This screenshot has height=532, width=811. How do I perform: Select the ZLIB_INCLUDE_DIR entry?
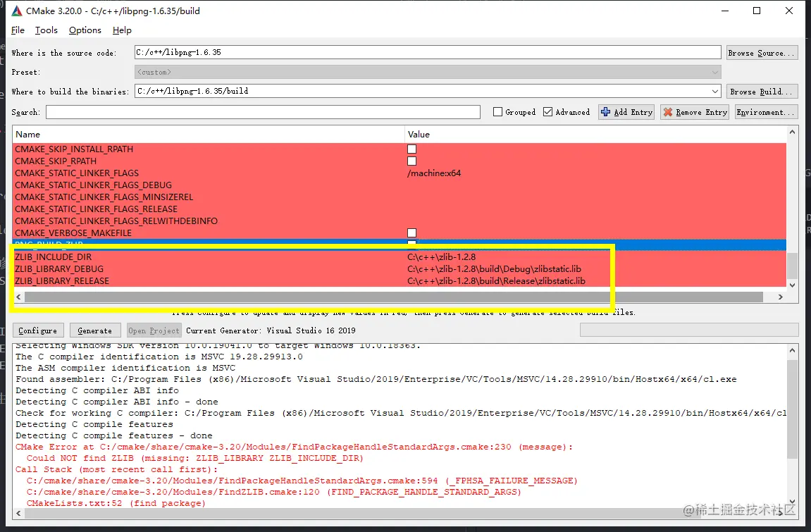(54, 257)
